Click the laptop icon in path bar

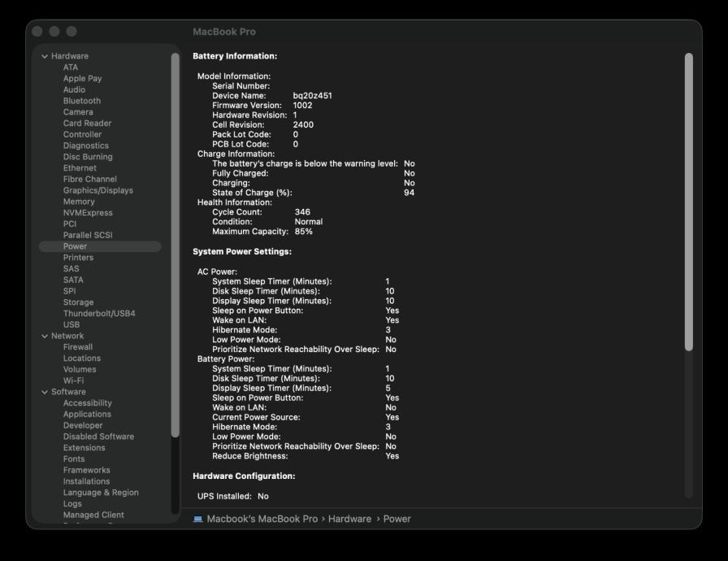tap(198, 519)
